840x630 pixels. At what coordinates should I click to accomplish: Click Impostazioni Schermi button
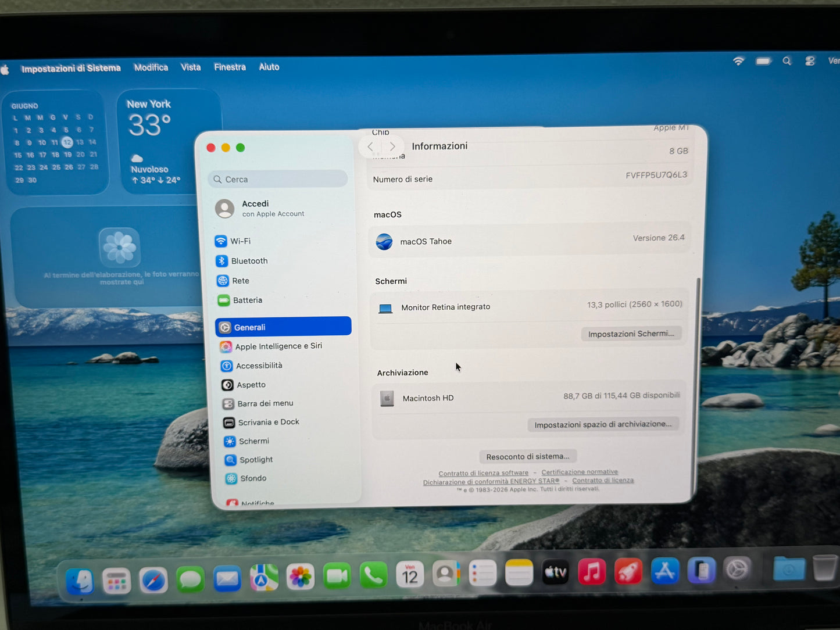click(x=631, y=334)
